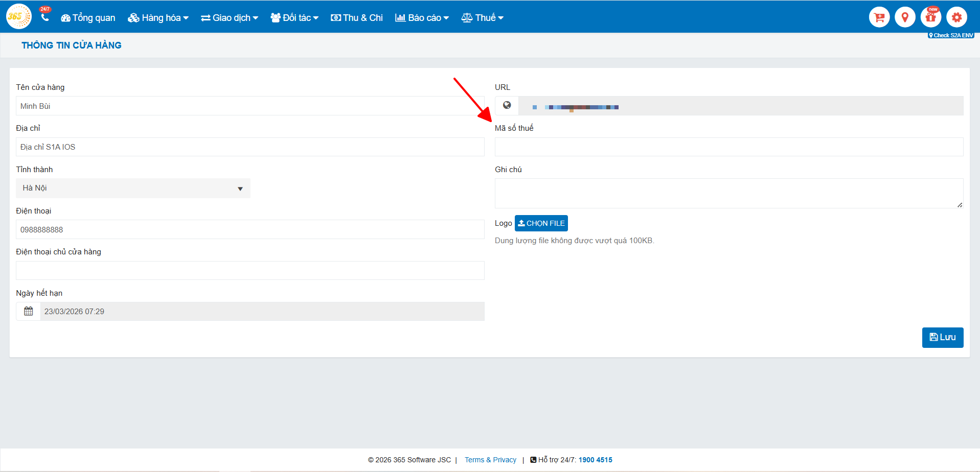Click the 365 logo icon

(18, 17)
